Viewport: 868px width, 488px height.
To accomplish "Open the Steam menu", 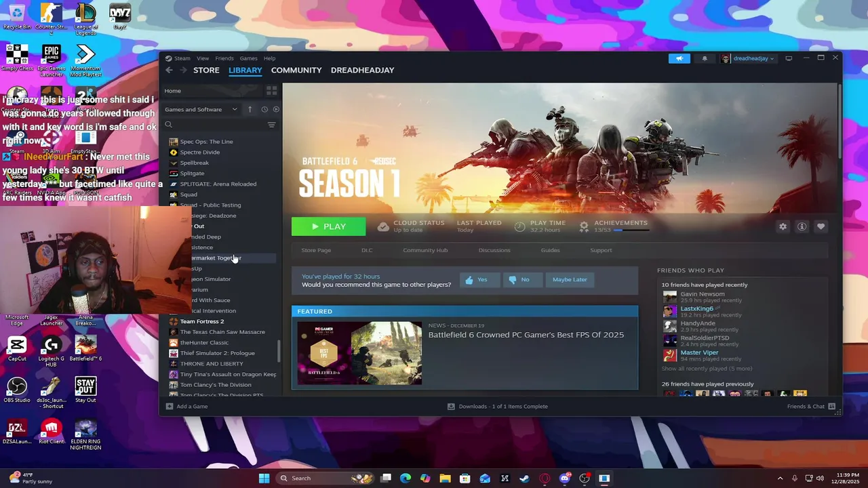I will point(182,58).
